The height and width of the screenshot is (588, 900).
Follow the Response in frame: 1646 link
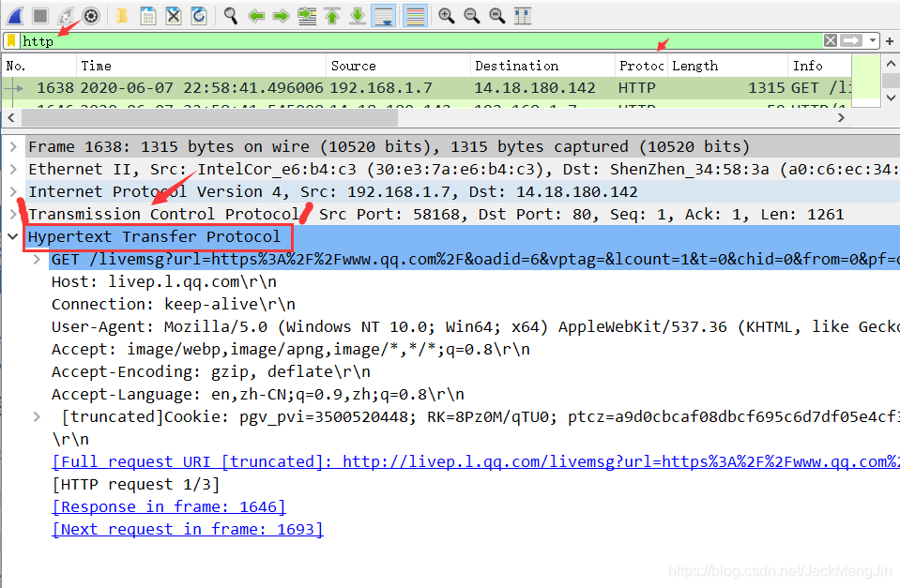click(x=169, y=507)
